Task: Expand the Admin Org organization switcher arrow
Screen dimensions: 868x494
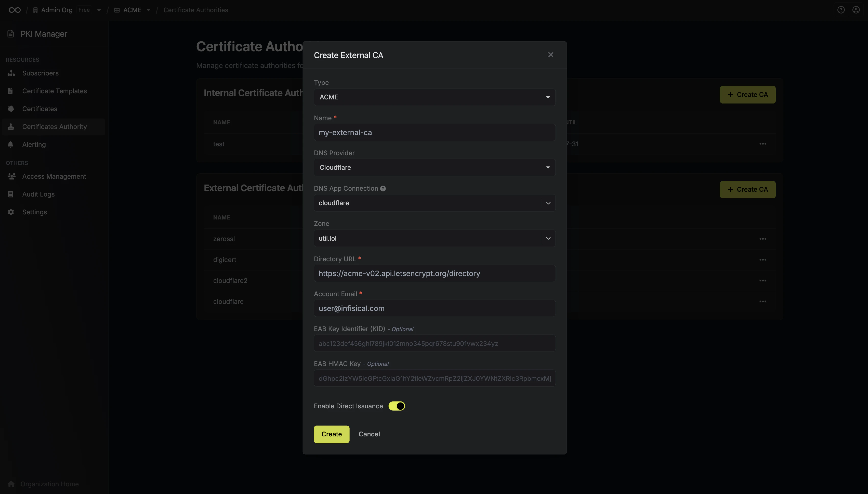Action: 99,10
